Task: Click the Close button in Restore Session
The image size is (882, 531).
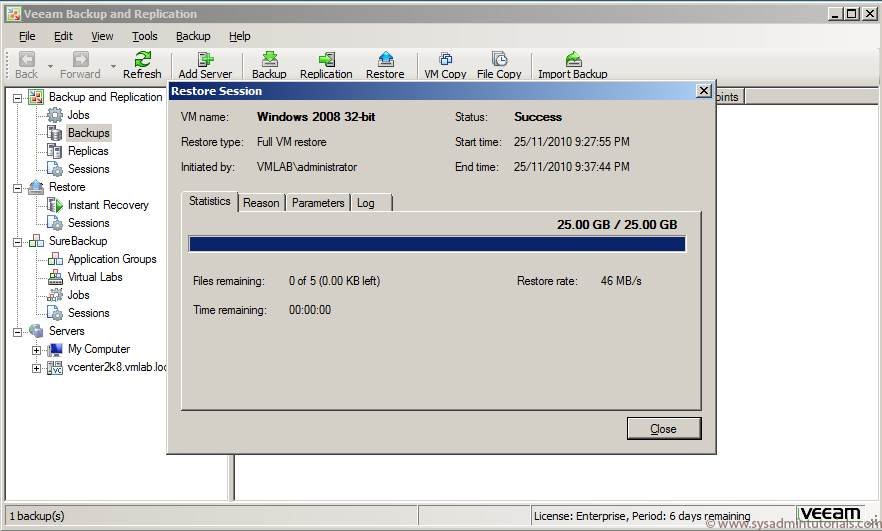Action: coord(664,429)
